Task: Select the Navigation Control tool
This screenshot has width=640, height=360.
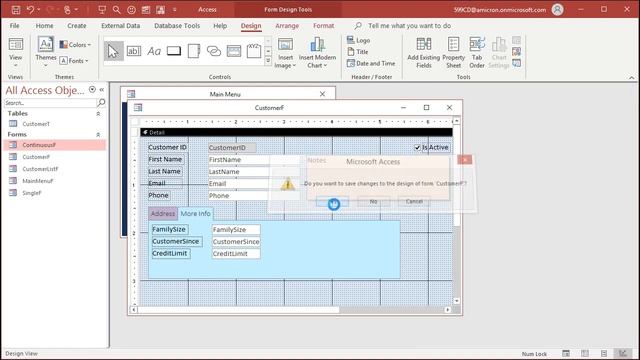Action: coord(234,51)
